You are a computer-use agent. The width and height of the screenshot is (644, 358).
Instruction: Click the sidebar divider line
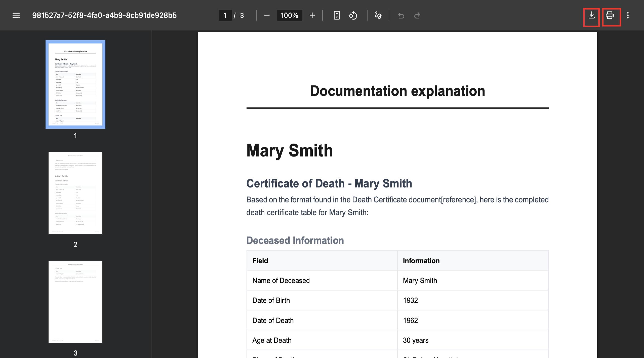coord(151,194)
